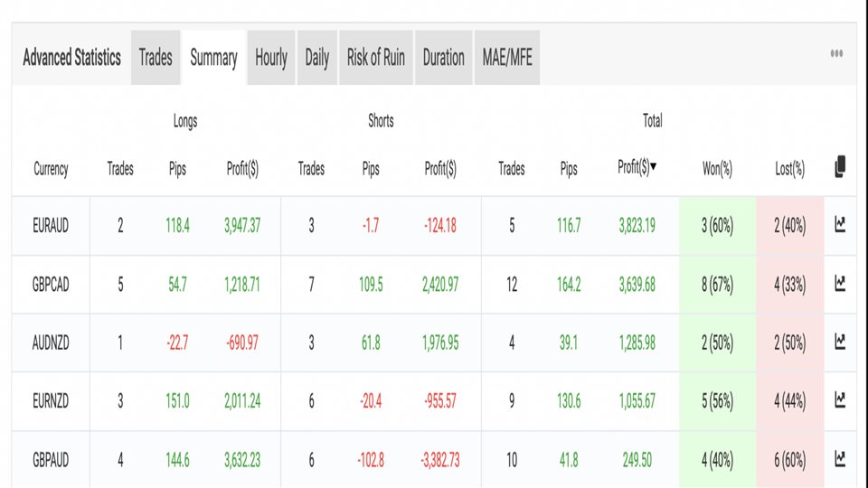Open the GBPCAD row chart icon
This screenshot has height=488, width=868.
[840, 283]
